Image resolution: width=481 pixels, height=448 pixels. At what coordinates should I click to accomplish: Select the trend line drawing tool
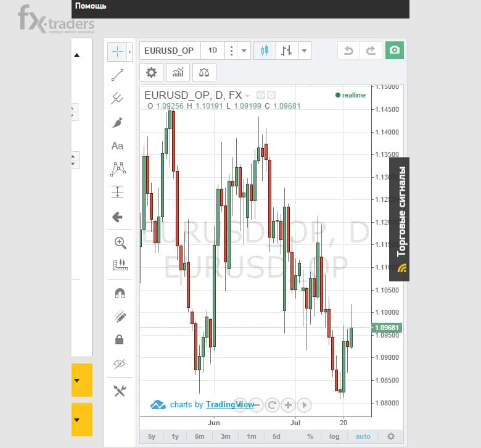(x=118, y=75)
